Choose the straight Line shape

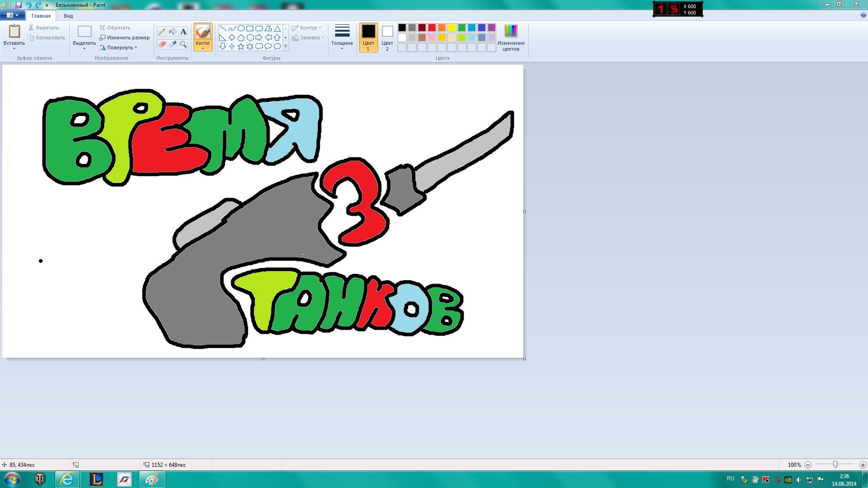(x=223, y=28)
